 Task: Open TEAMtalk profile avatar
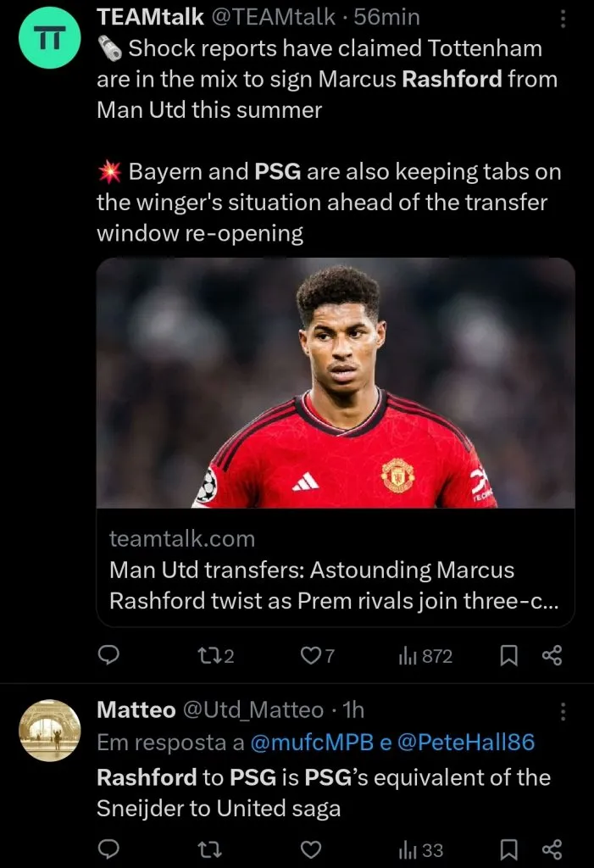[x=50, y=40]
